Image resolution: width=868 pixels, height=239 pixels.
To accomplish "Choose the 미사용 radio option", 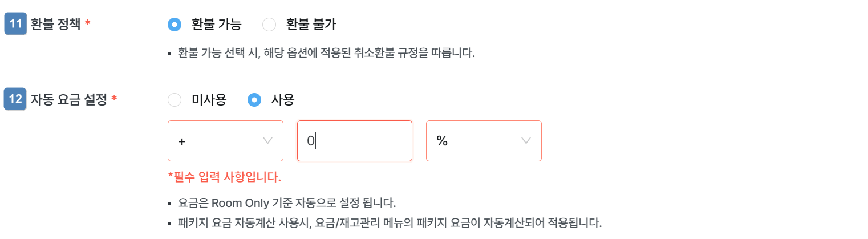I will pos(175,100).
